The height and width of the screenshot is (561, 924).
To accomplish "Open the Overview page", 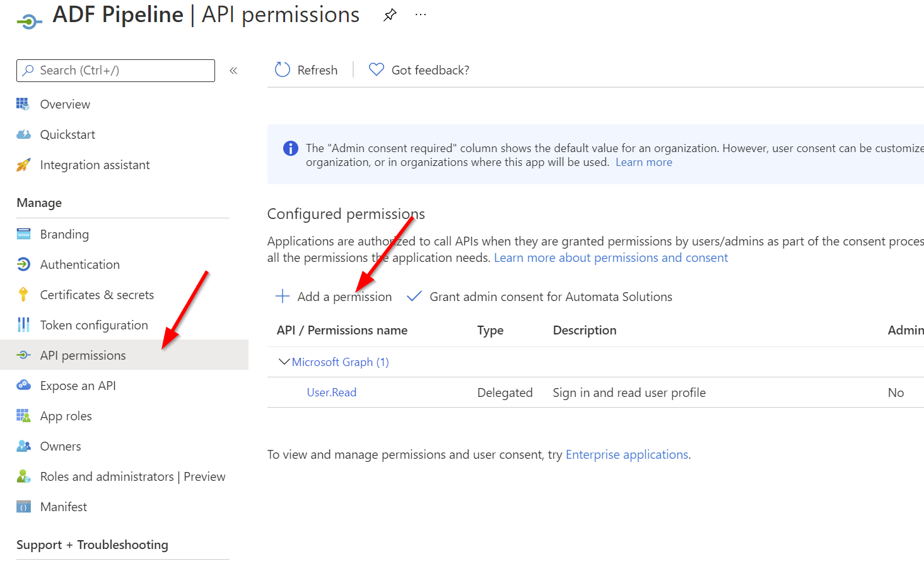I will click(x=65, y=104).
